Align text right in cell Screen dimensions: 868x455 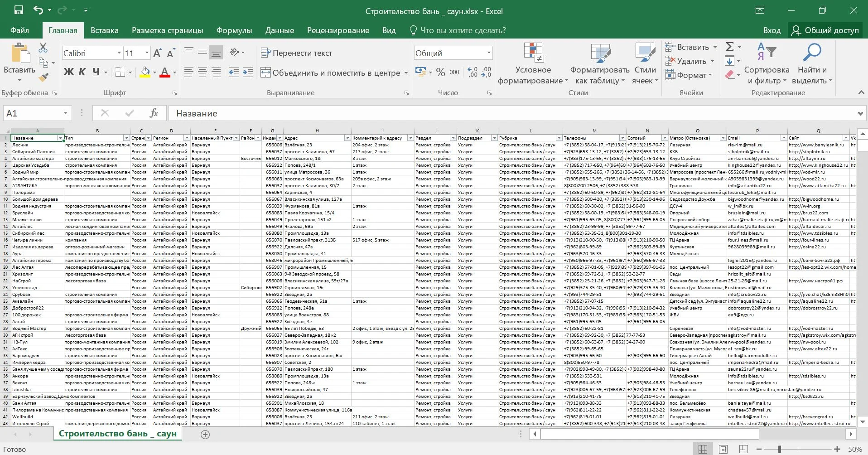point(216,72)
